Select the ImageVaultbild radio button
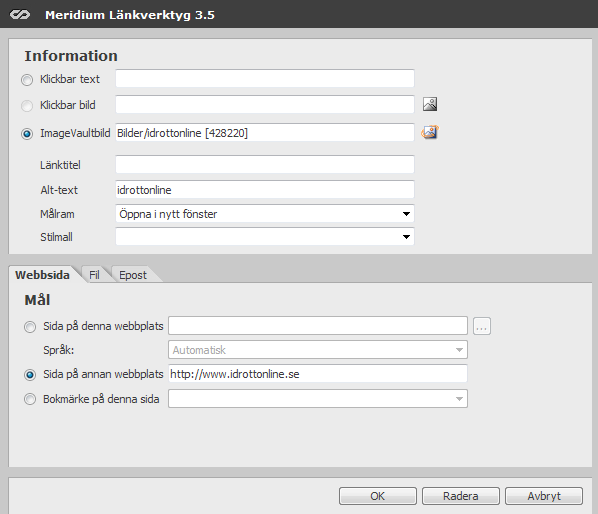 27,134
